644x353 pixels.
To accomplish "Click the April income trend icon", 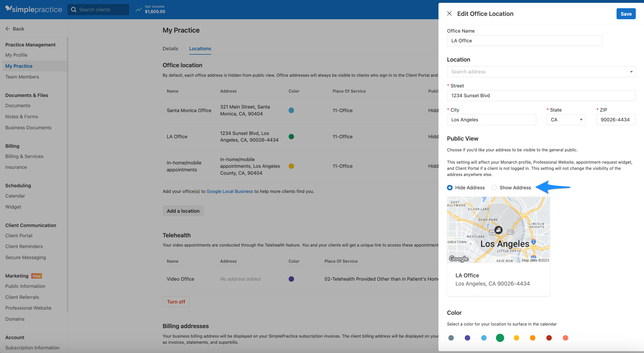I will coord(139,9).
